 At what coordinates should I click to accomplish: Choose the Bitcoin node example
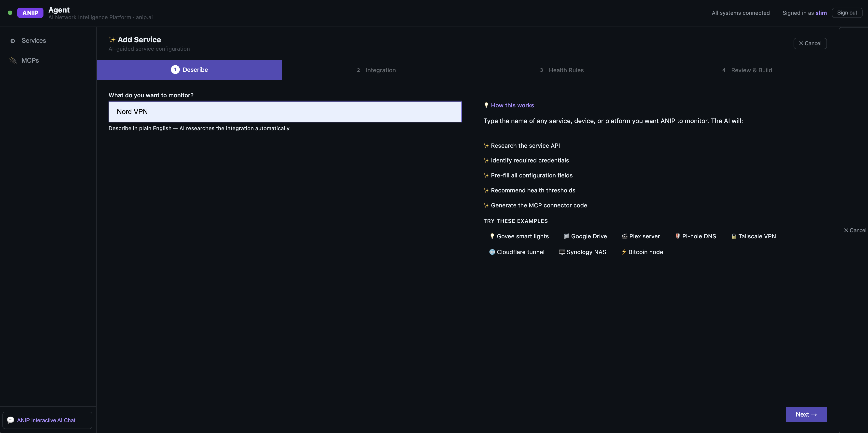tap(642, 252)
